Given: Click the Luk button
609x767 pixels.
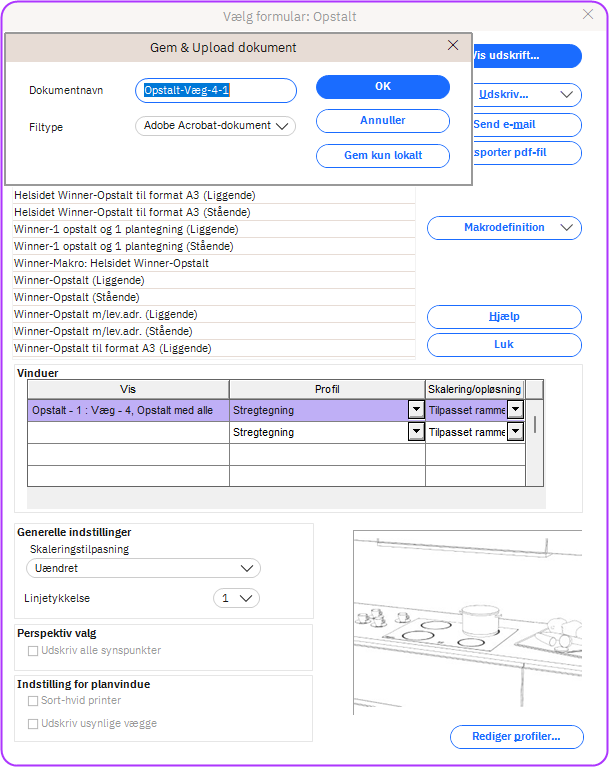Looking at the screenshot, I should coord(504,345).
